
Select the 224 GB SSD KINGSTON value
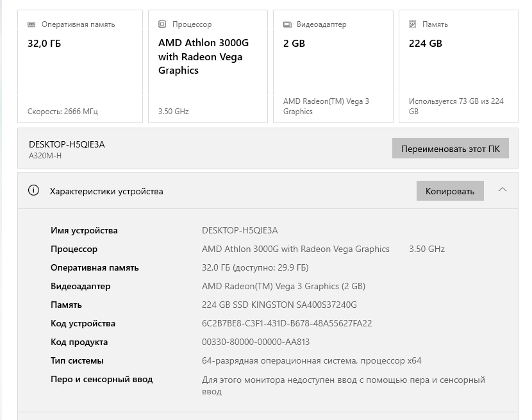point(279,305)
